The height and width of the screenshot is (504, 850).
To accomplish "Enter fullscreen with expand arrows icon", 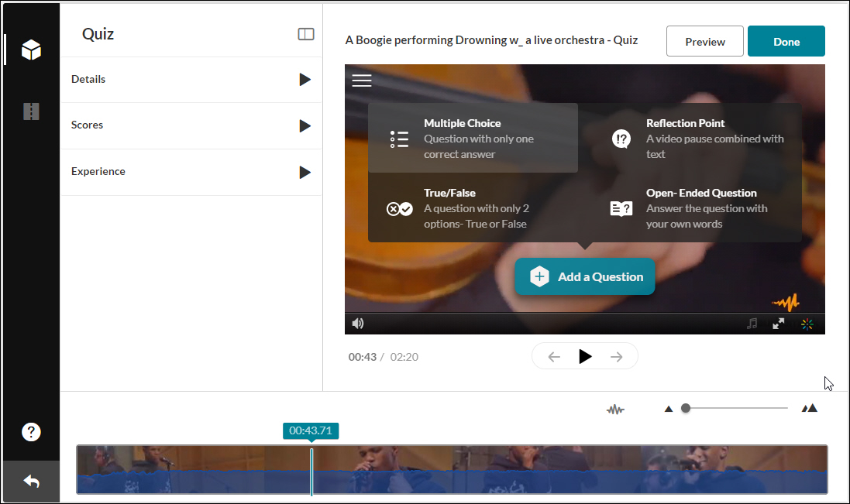I will (779, 324).
